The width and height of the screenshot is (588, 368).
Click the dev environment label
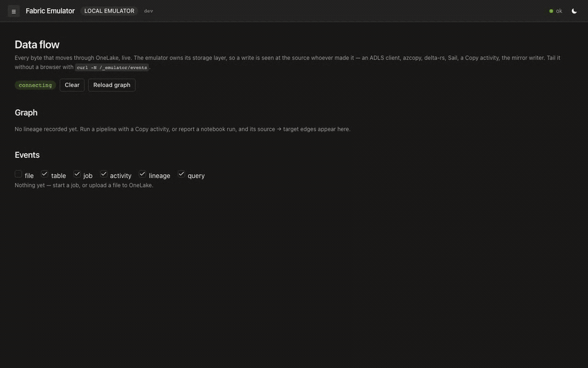pos(148,11)
